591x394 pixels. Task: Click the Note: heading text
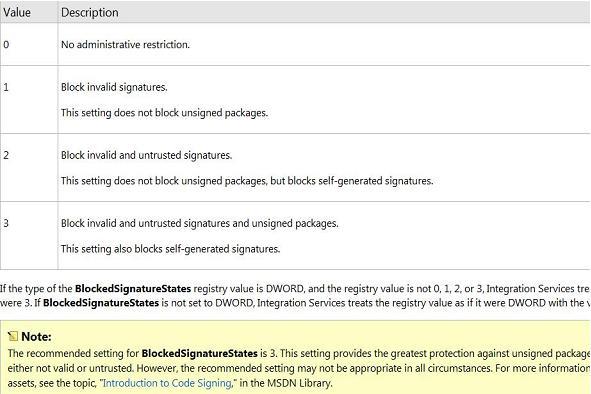[x=36, y=336]
